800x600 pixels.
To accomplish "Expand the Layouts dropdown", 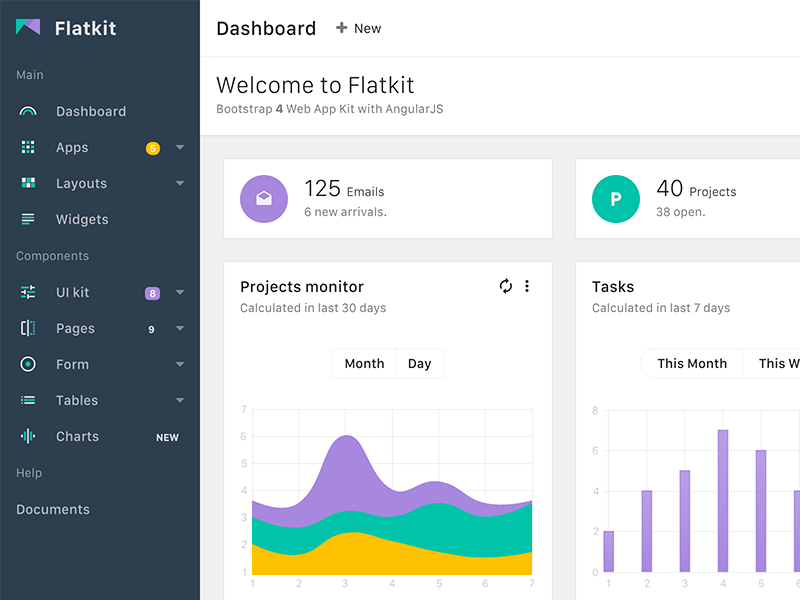I will point(179,183).
